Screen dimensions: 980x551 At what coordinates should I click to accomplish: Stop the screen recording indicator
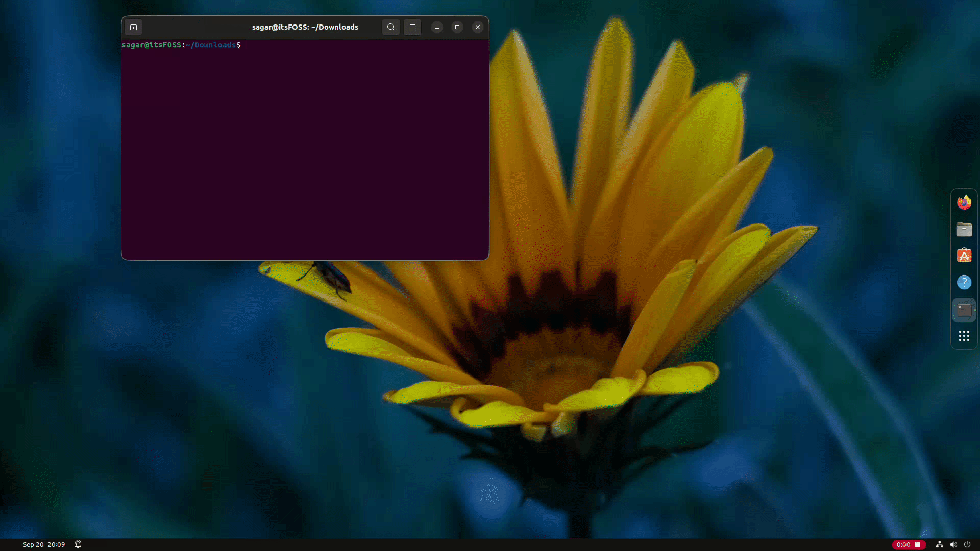click(x=917, y=544)
